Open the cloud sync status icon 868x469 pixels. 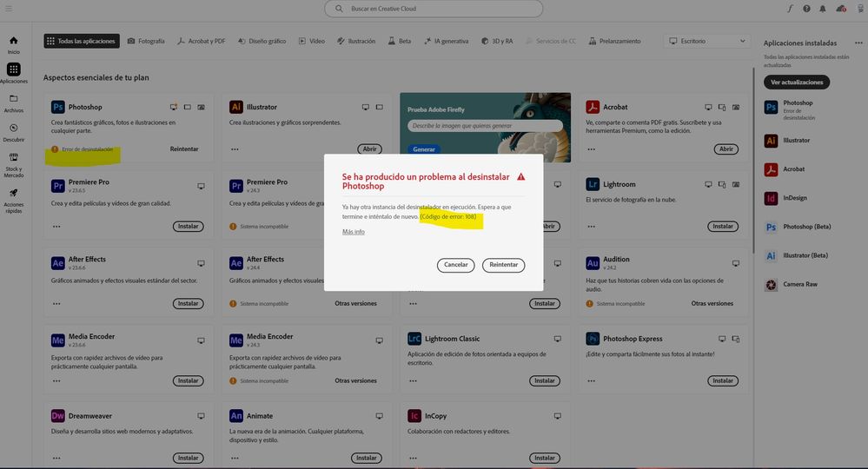841,9
